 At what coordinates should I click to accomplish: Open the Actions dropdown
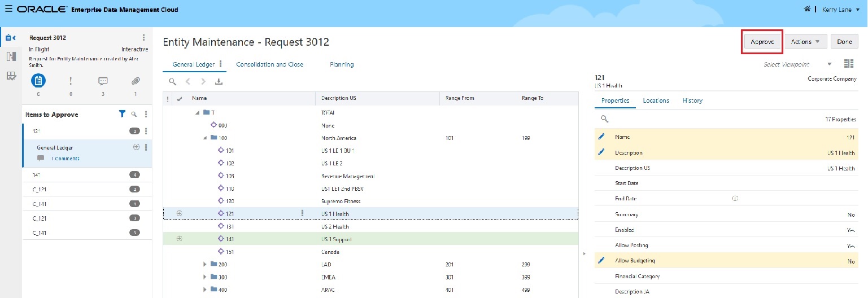[x=806, y=42]
